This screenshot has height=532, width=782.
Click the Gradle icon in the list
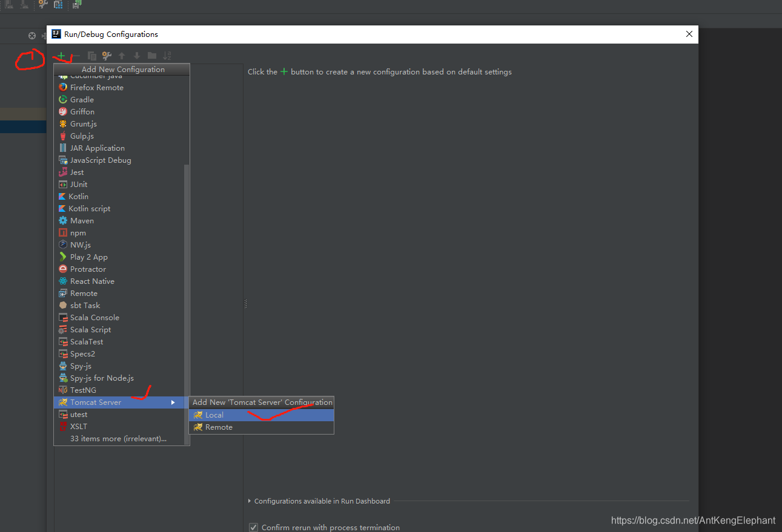tap(63, 99)
